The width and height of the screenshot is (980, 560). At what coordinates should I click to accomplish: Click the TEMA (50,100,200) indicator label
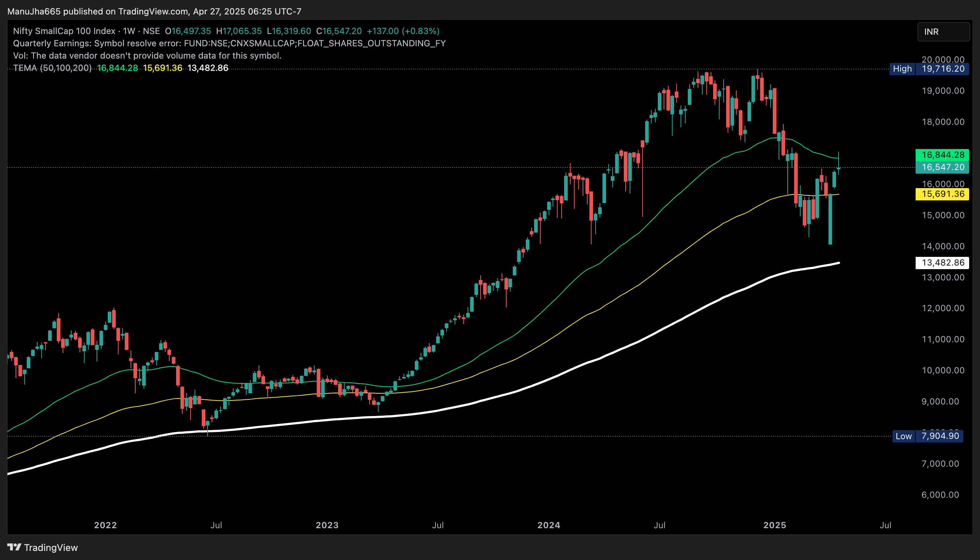point(52,68)
